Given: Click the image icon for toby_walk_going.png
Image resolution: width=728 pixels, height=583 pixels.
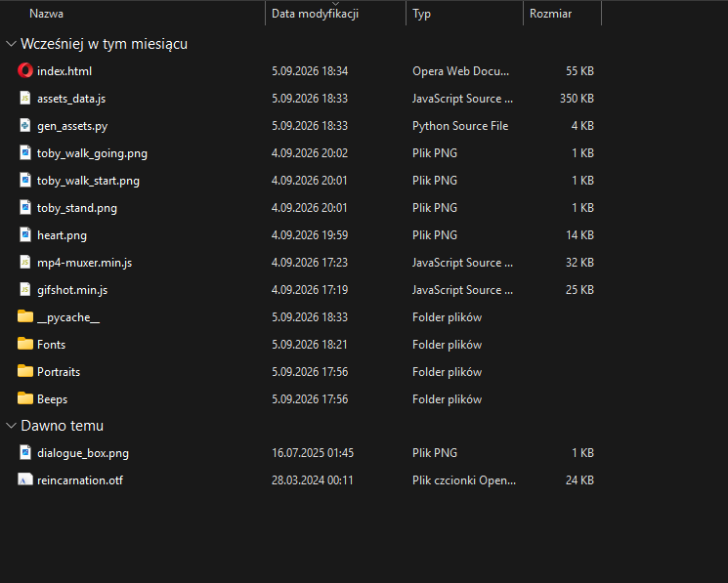Looking at the screenshot, I should (25, 152).
